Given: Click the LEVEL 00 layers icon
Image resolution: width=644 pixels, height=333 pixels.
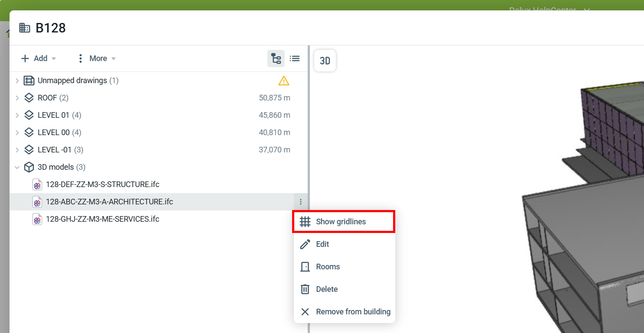Looking at the screenshot, I should (29, 133).
